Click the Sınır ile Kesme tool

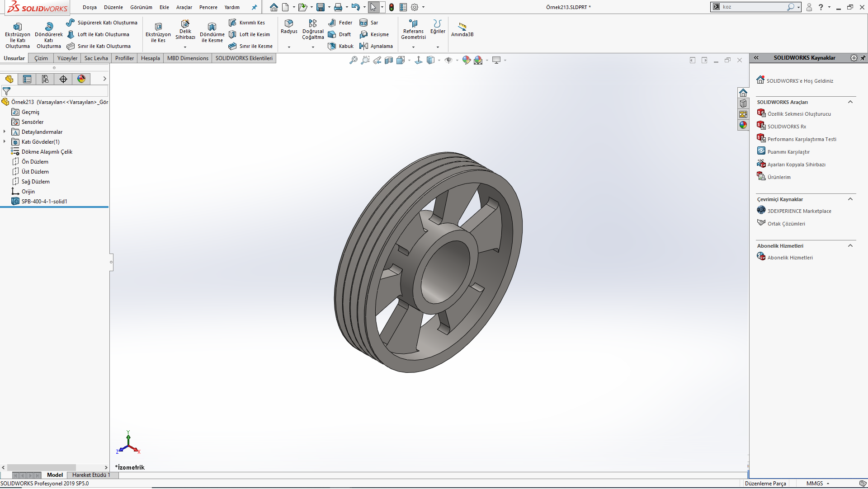click(250, 46)
